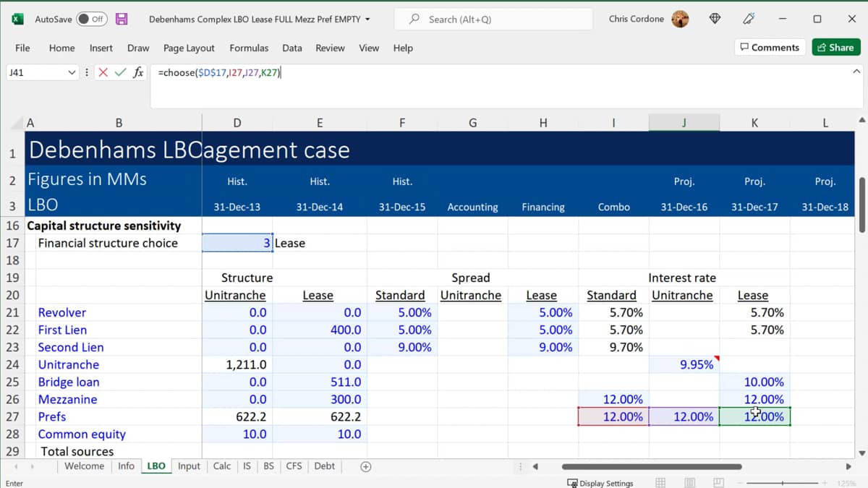The height and width of the screenshot is (488, 868).
Task: Open the Data tab
Action: [292, 48]
